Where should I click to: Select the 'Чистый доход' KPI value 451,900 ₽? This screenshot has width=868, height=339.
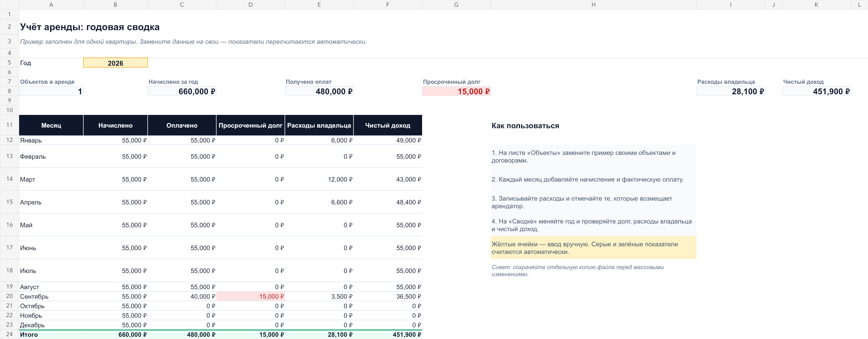pyautogui.click(x=816, y=91)
